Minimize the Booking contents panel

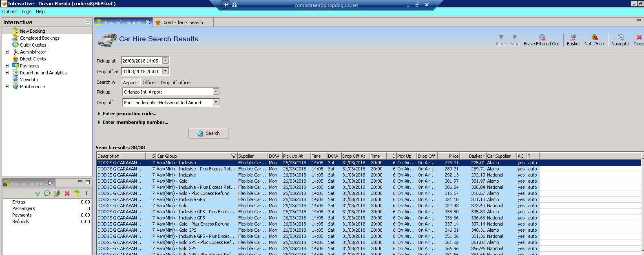pyautogui.click(x=81, y=182)
